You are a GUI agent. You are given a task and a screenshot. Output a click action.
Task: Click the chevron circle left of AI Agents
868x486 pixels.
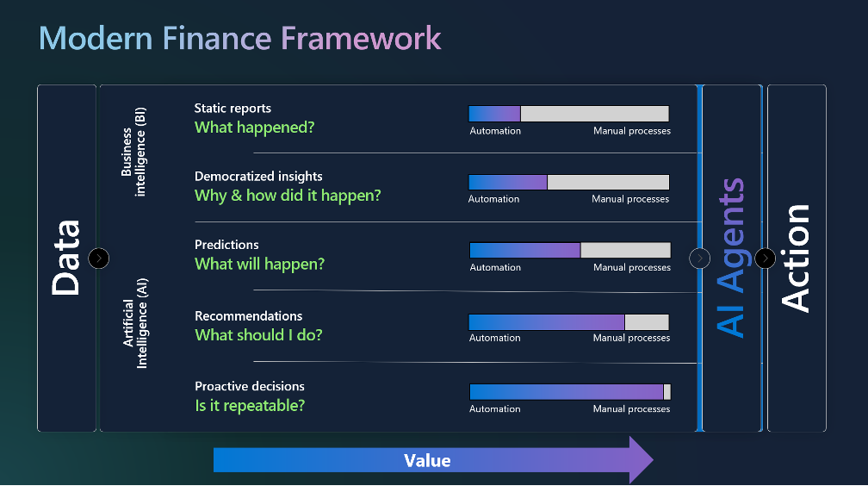700,259
